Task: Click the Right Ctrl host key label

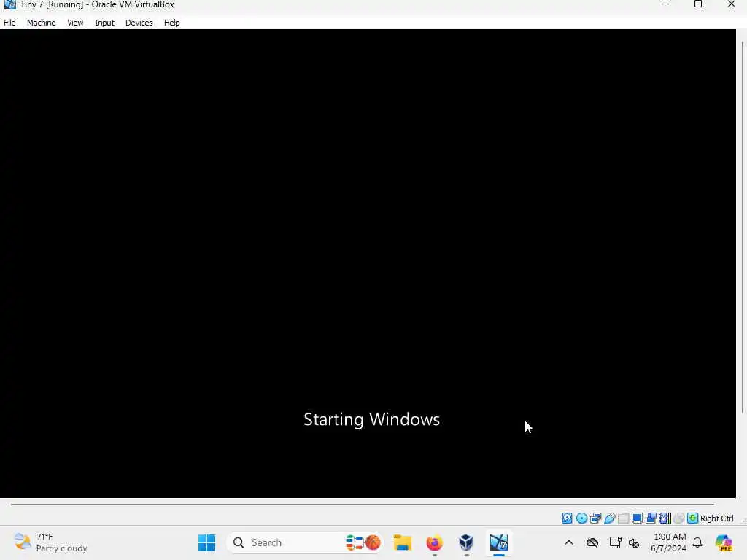Action: [x=717, y=518]
